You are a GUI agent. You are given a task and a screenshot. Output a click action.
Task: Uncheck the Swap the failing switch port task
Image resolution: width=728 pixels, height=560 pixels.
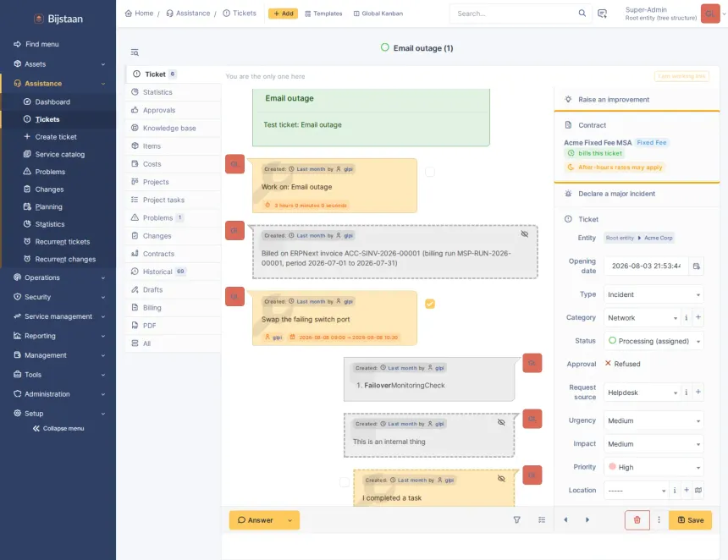click(x=430, y=304)
